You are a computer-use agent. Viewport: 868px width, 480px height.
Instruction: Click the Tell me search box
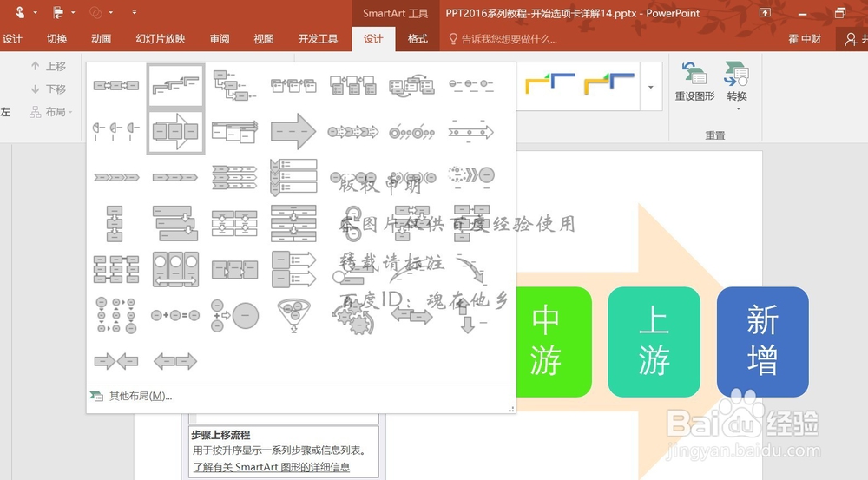pos(503,39)
